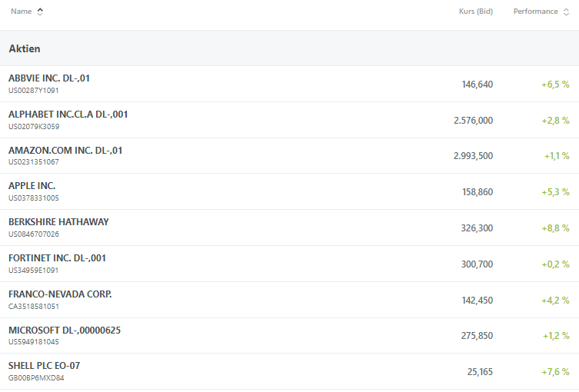Open BERKSHIRE HATHAWAY stock entry
Image resolution: width=579 pixels, height=392 pixels.
click(58, 222)
